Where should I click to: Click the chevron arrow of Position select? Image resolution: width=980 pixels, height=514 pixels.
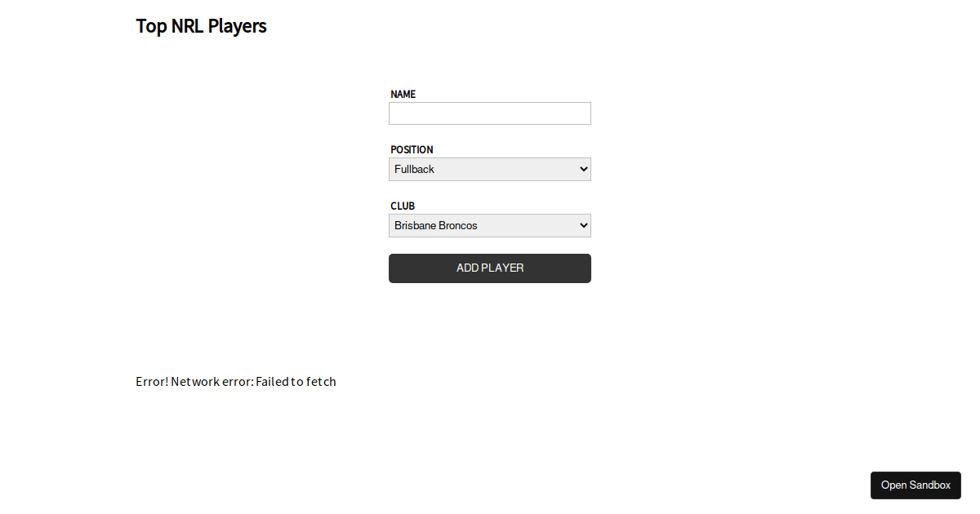[583, 169]
